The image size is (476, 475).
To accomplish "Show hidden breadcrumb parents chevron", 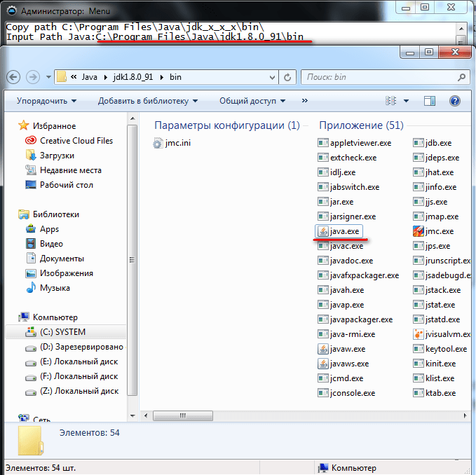I will 74,77.
